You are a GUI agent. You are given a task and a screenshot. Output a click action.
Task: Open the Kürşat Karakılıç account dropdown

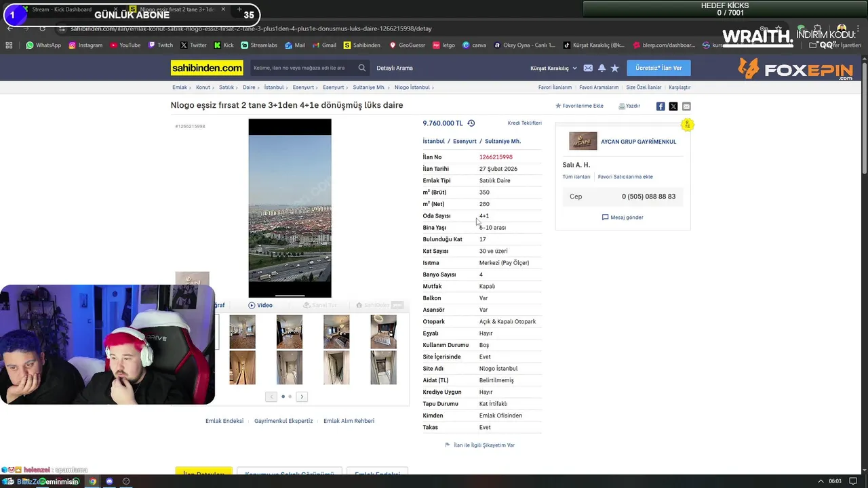pos(553,68)
